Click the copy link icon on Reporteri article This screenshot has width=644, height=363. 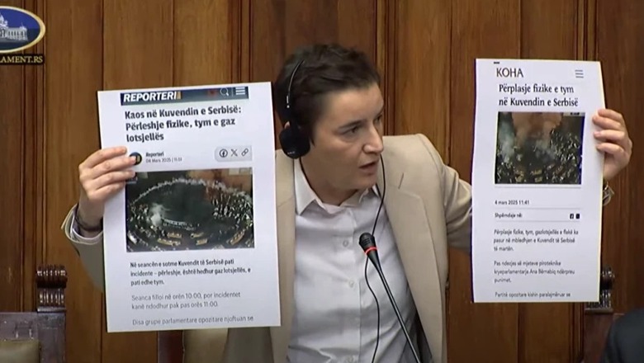[x=244, y=153]
